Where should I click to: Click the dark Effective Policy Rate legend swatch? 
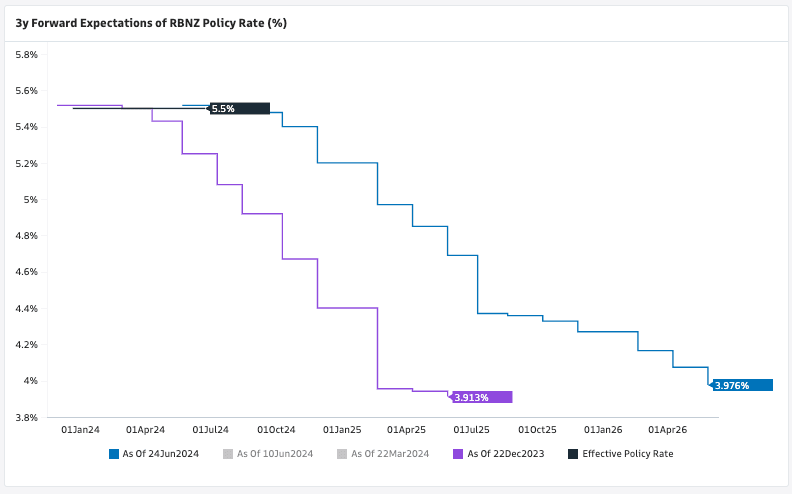point(572,454)
